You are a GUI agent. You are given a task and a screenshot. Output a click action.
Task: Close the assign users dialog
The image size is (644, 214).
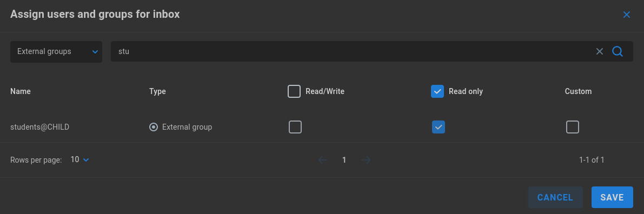point(626,15)
